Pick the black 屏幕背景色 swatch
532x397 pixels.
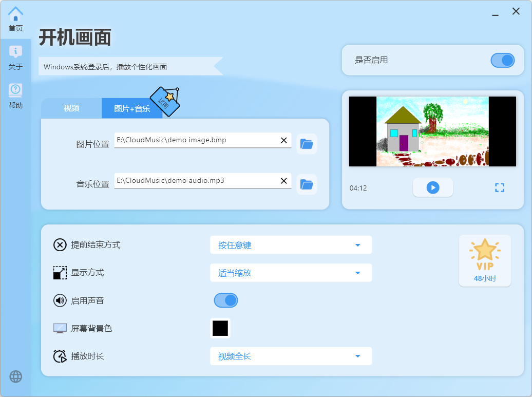click(x=220, y=328)
